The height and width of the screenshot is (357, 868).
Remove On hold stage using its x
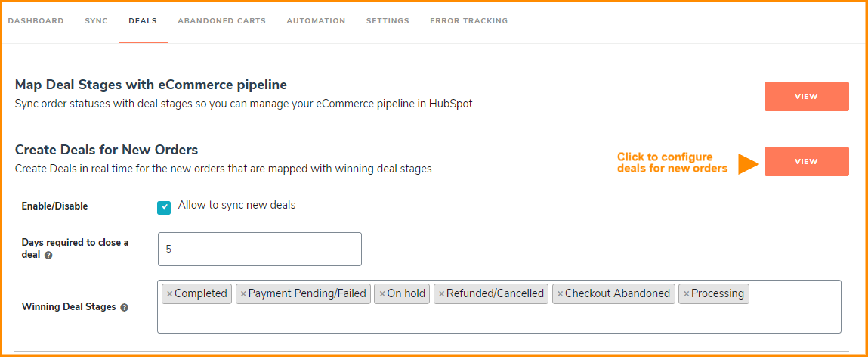382,293
